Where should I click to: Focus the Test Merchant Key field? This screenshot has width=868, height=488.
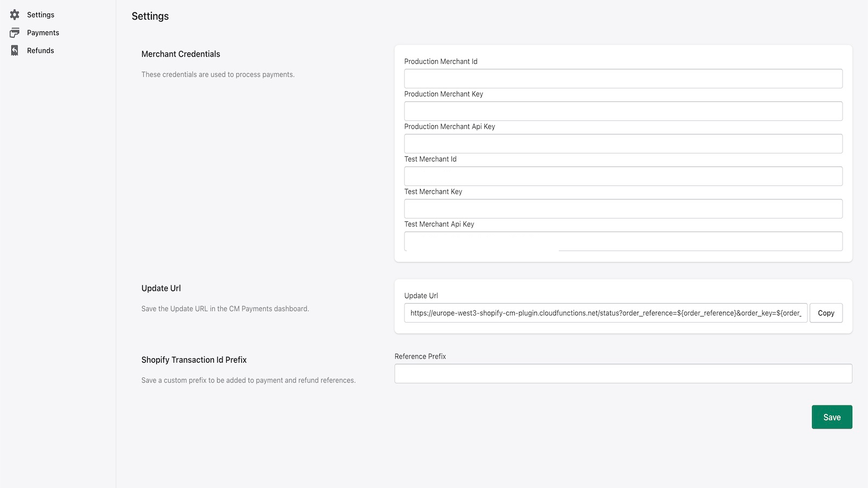click(x=623, y=209)
